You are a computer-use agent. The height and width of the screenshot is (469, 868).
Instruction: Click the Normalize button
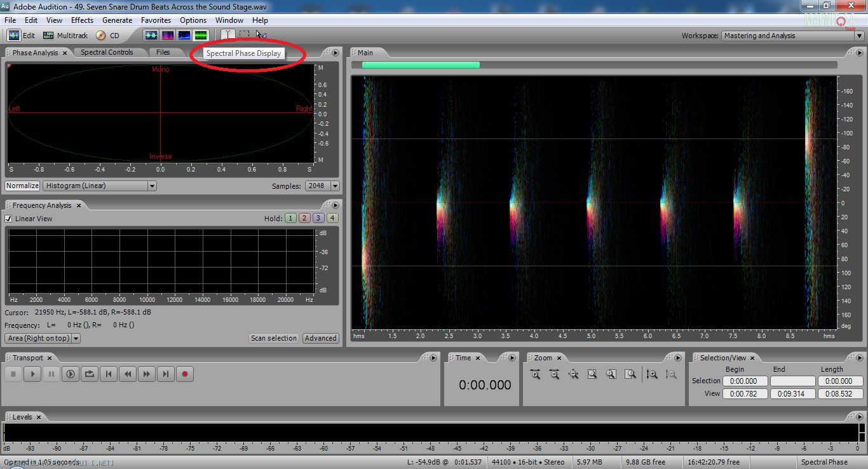pyautogui.click(x=22, y=186)
